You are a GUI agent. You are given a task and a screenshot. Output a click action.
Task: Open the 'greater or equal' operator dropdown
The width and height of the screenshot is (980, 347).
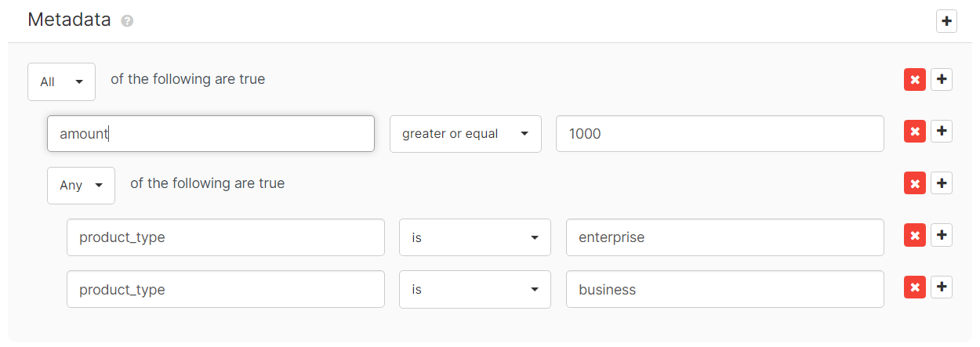tap(465, 134)
